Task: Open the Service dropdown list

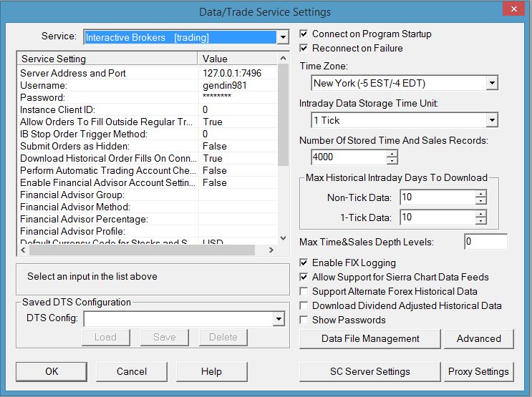Action: coord(283,37)
